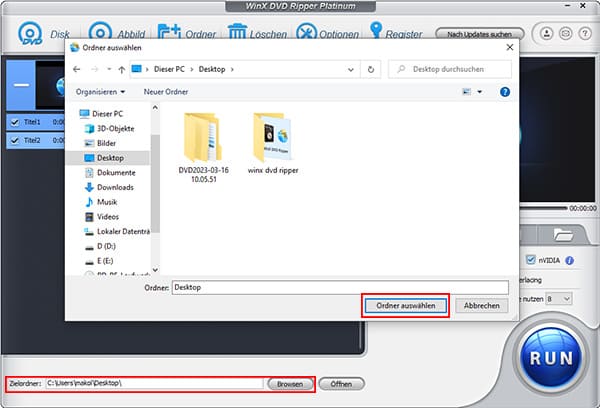The height and width of the screenshot is (408, 600).
Task: Select the winx dvd ripper folder
Action: tap(273, 144)
